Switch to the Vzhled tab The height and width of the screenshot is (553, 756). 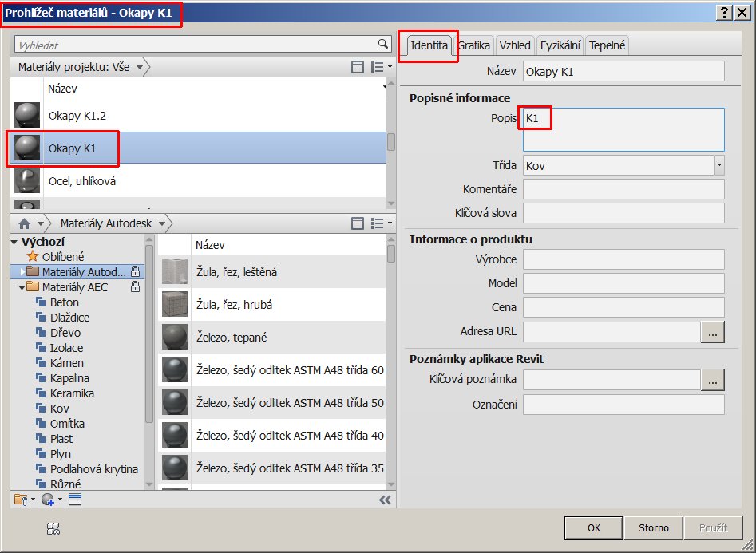click(x=514, y=45)
